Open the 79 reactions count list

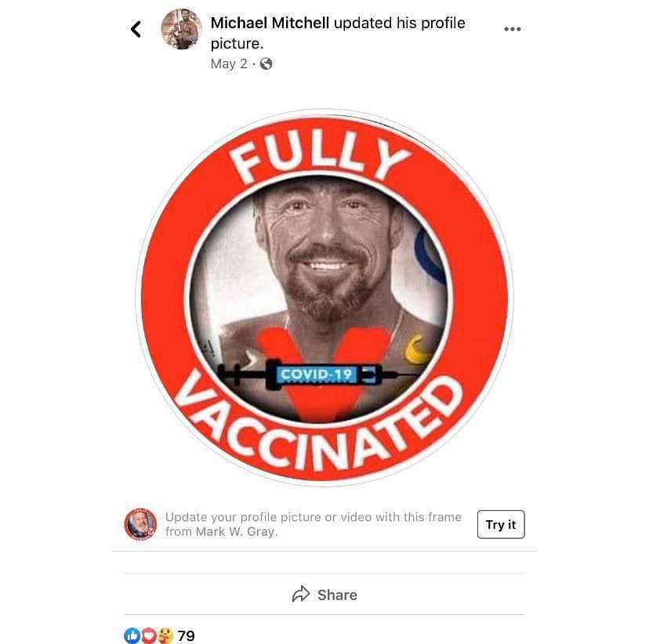coord(187,635)
